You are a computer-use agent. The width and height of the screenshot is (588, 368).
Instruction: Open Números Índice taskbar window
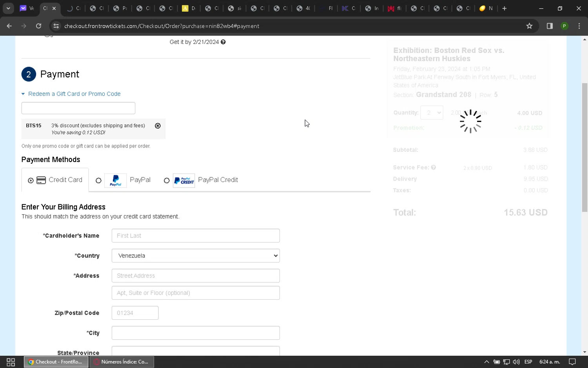[x=122, y=362]
